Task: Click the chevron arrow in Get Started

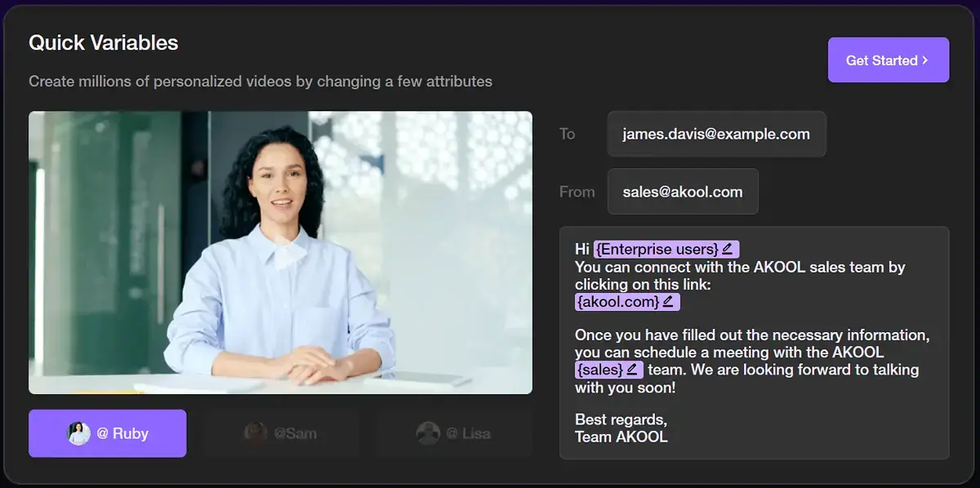Action: click(x=925, y=60)
